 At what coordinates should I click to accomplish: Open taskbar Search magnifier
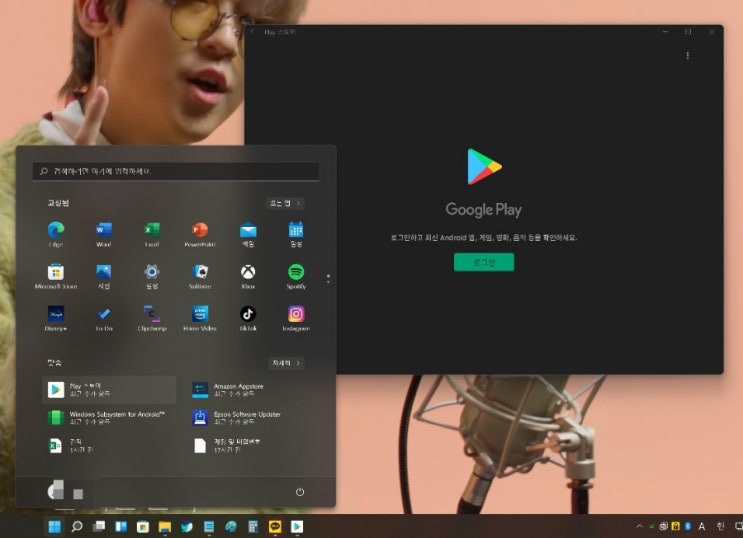(77, 527)
